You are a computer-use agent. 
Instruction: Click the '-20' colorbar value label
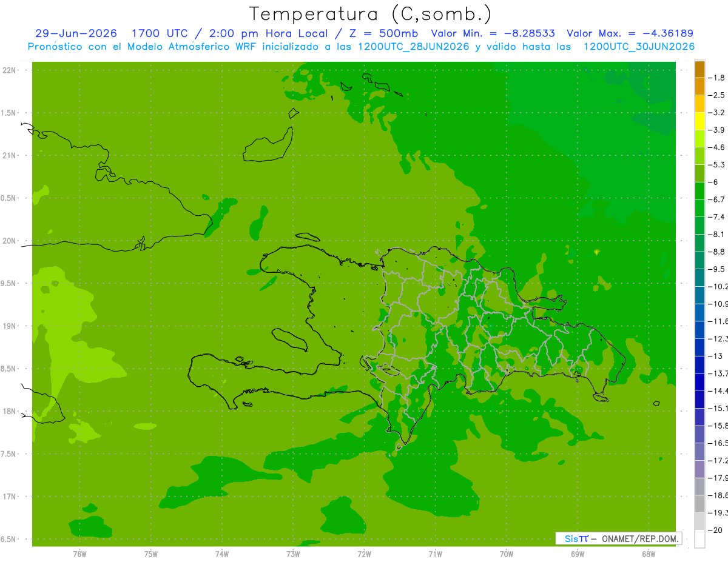coord(716,530)
